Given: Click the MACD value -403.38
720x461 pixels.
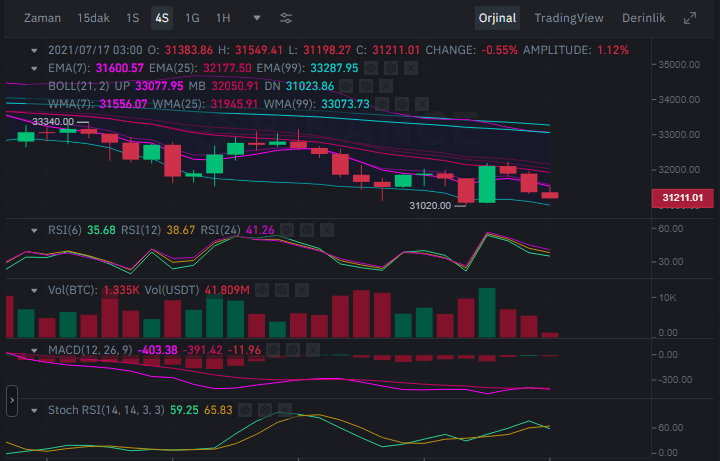Looking at the screenshot, I should click(158, 350).
